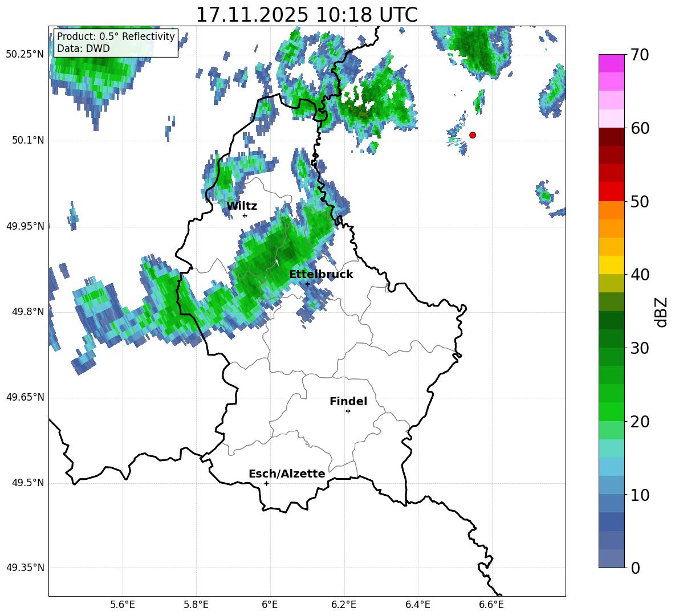Click the 49.5°N latitude label

(28, 483)
